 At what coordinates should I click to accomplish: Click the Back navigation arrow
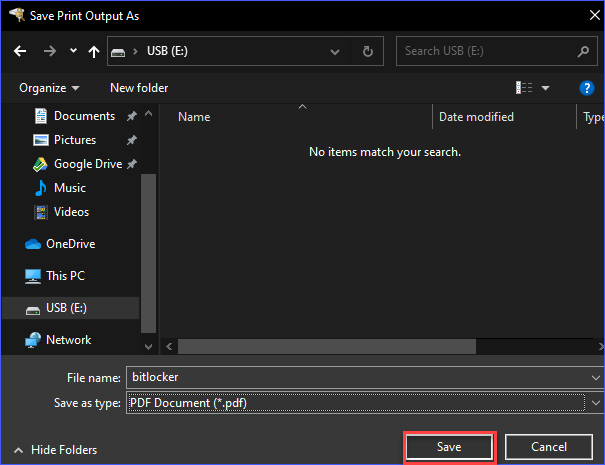(21, 51)
